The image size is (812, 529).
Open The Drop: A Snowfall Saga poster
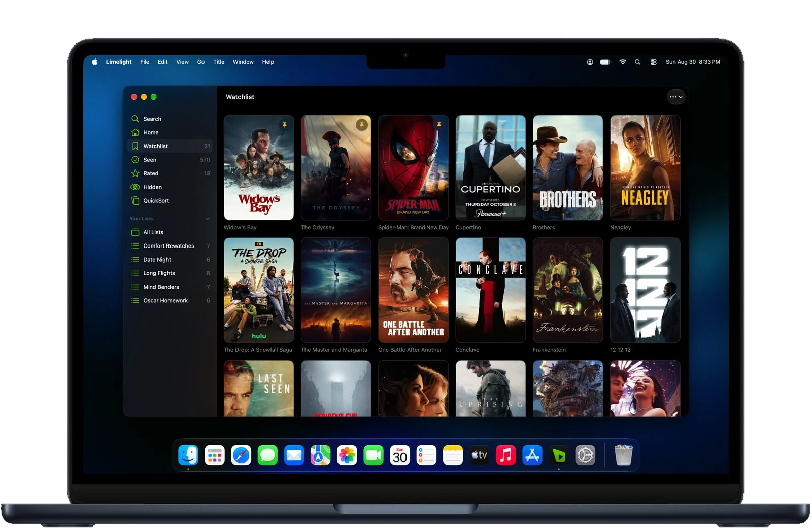pos(259,290)
